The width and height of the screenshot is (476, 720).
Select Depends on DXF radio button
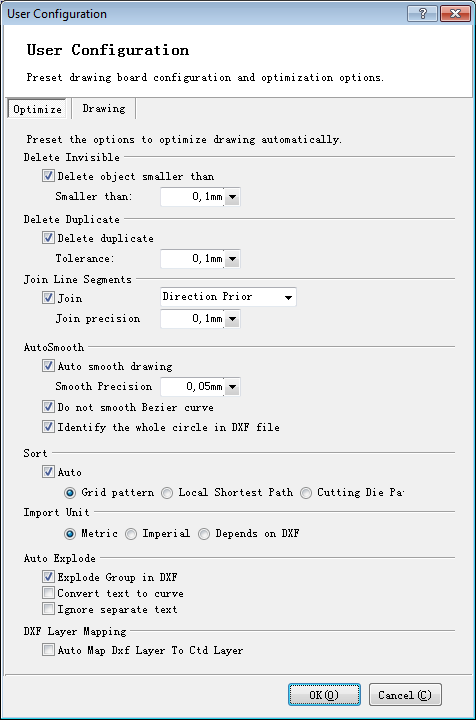click(204, 534)
